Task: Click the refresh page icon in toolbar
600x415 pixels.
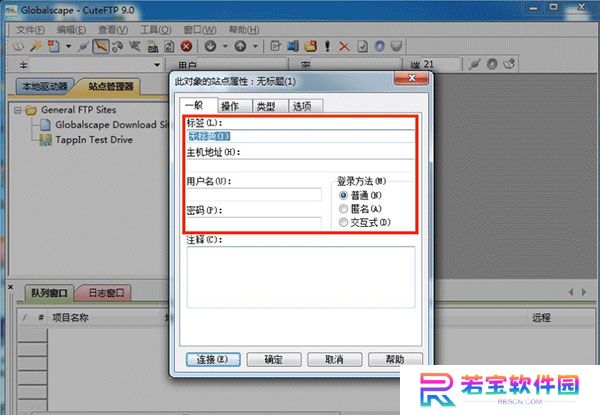Action: pos(170,47)
